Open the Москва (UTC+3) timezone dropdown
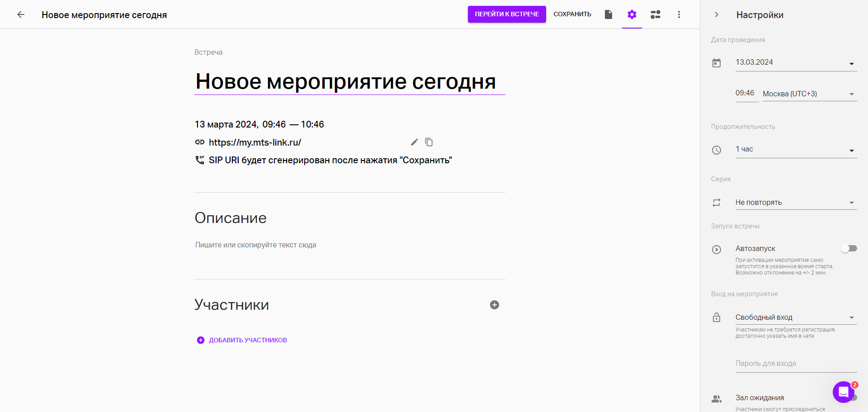This screenshot has height=412, width=868. pos(810,94)
